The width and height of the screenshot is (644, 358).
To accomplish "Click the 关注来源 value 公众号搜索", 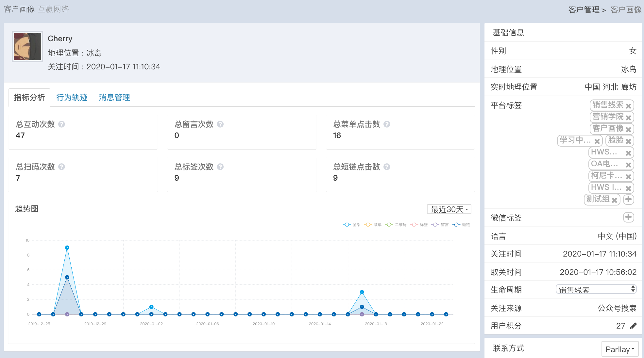I will [x=617, y=308].
